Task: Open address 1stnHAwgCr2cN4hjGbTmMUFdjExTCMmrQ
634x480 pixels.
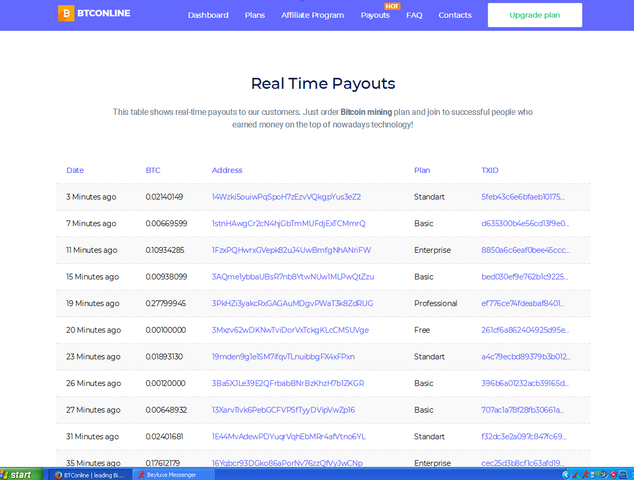Action: point(288,224)
